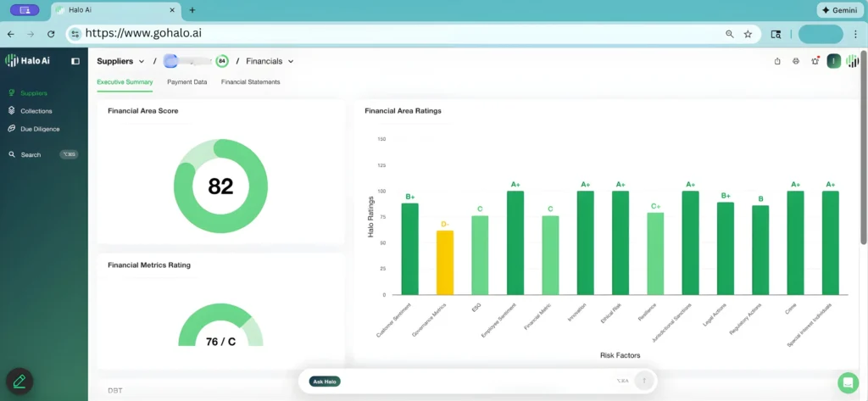Open Due Diligence in the sidebar
868x401 pixels.
point(40,129)
